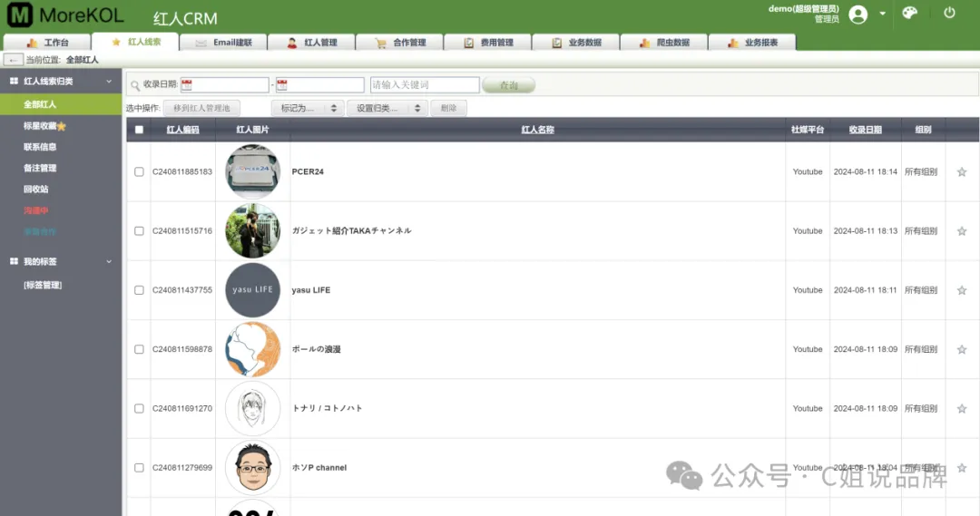Open the end date calendar icon
This screenshot has width=980, height=516.
(282, 85)
